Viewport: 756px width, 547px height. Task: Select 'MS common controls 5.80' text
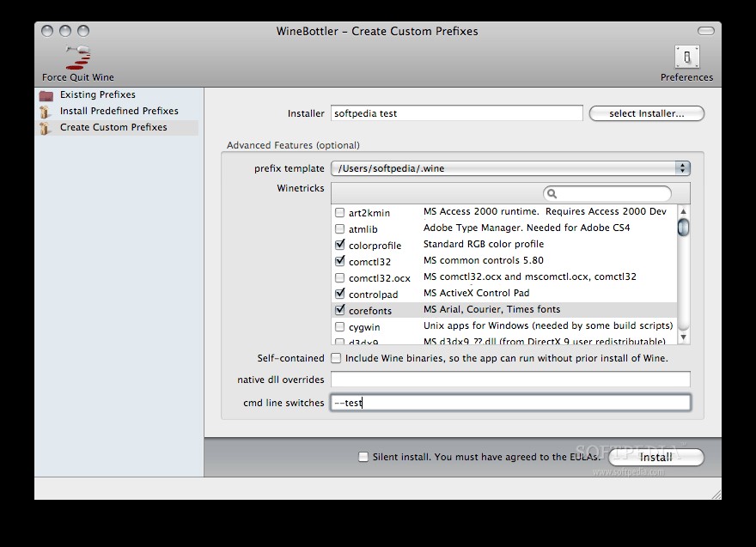(x=483, y=260)
